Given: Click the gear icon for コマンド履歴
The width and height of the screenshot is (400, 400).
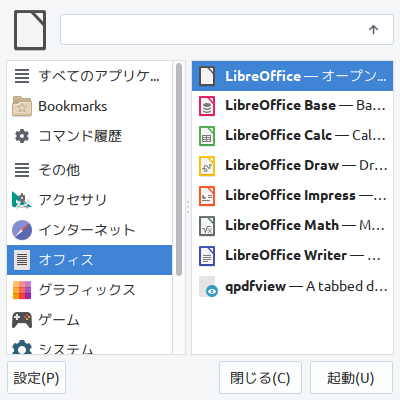Looking at the screenshot, I should (x=22, y=136).
